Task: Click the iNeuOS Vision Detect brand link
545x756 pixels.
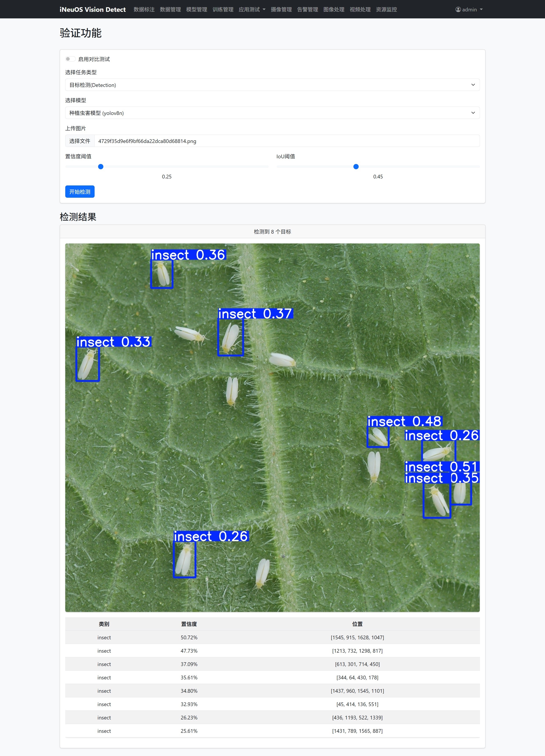Action: tap(92, 9)
